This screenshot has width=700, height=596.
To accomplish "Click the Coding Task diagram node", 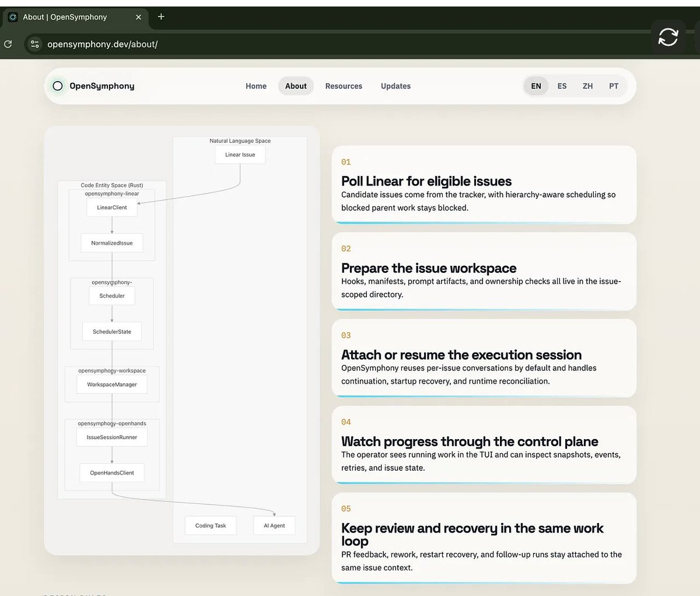I will 211,525.
